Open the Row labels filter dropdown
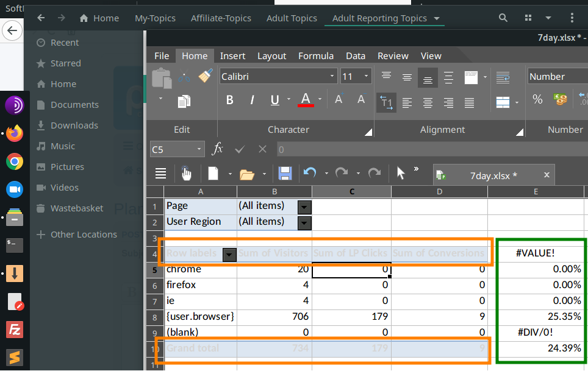Viewport: 588px width, 371px height. [229, 255]
